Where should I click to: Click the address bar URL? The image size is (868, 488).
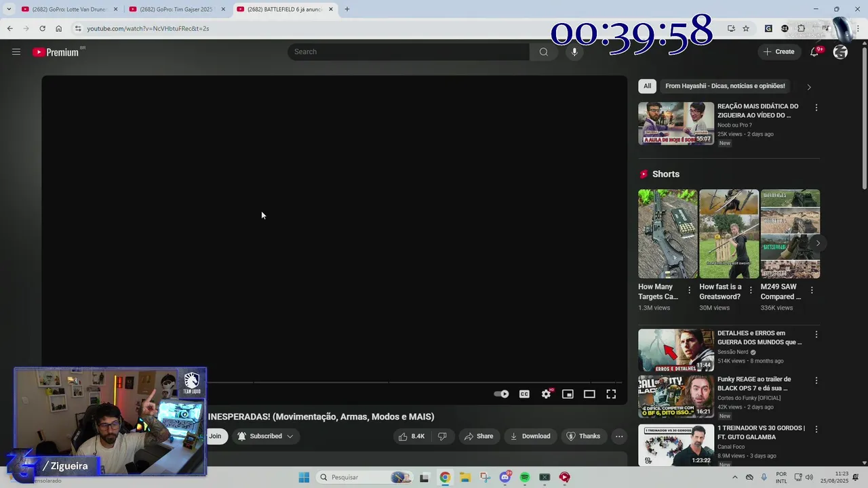[x=148, y=28]
